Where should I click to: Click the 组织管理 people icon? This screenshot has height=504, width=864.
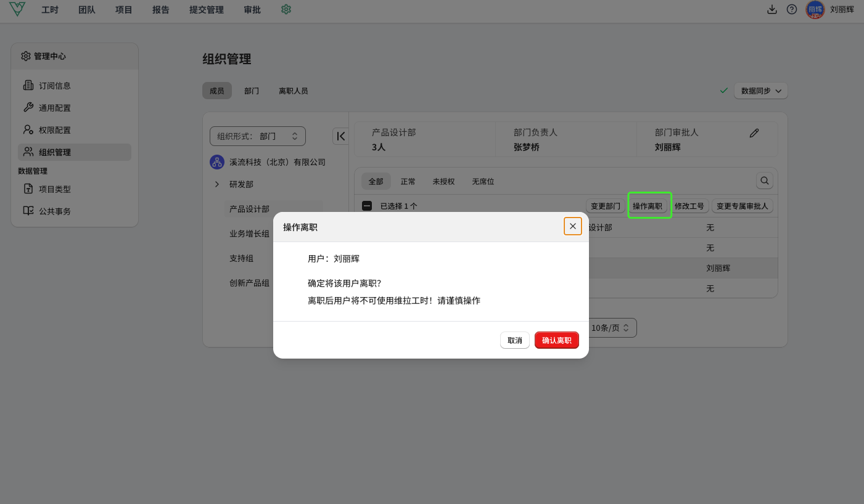pos(28,152)
